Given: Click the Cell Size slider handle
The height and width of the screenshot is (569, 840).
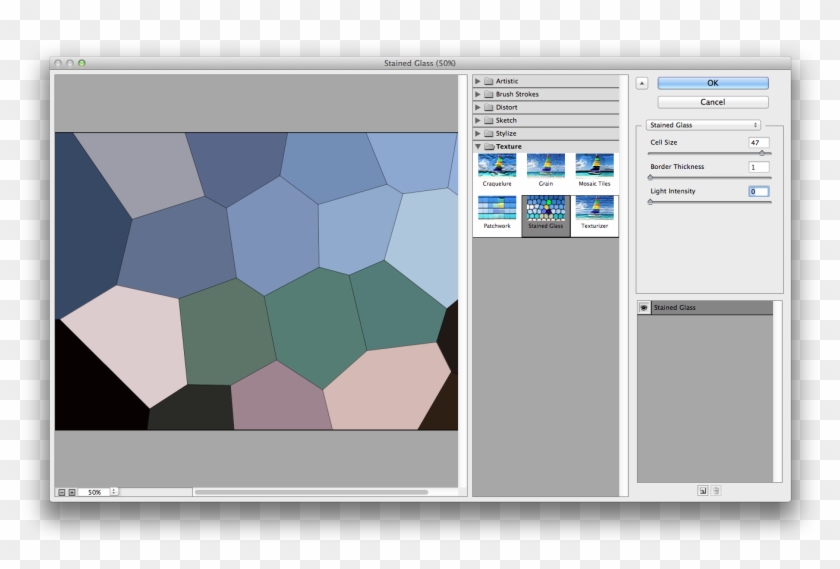Looking at the screenshot, I should coord(762,153).
